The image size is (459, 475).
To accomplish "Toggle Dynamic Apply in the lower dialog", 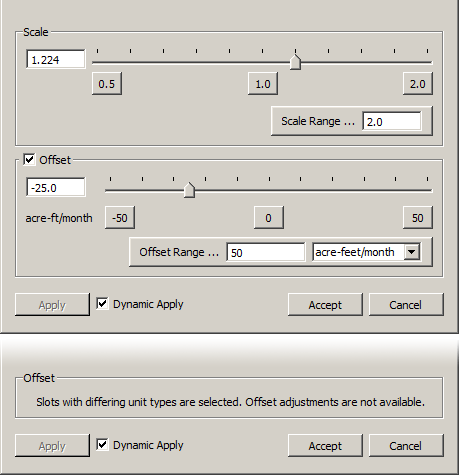I will [102, 445].
